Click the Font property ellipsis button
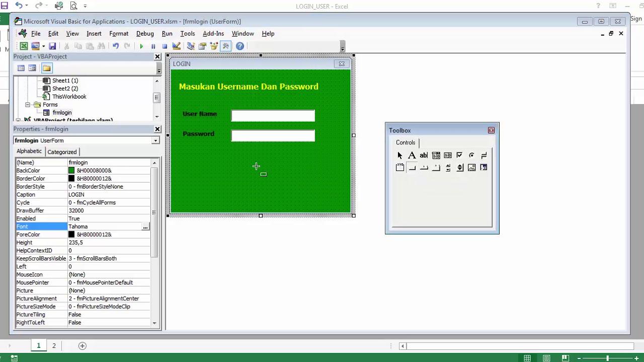Screen dimensions: 644x362 click(145, 227)
